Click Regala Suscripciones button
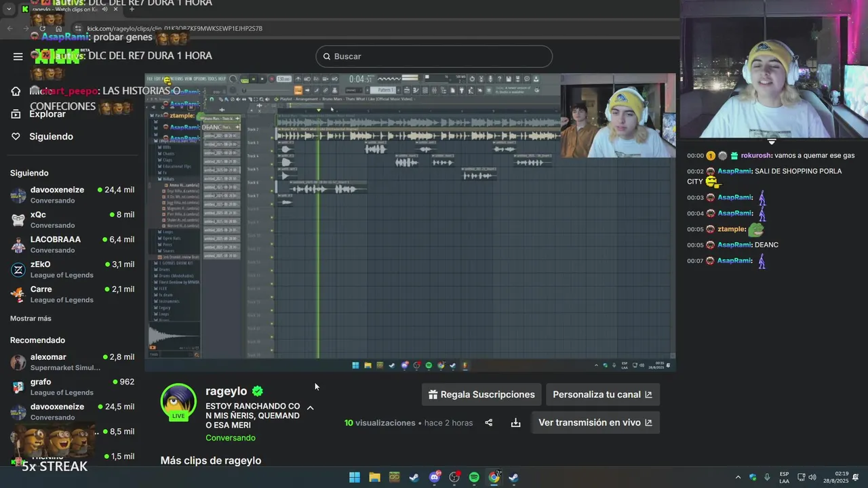868x488 pixels. click(481, 394)
